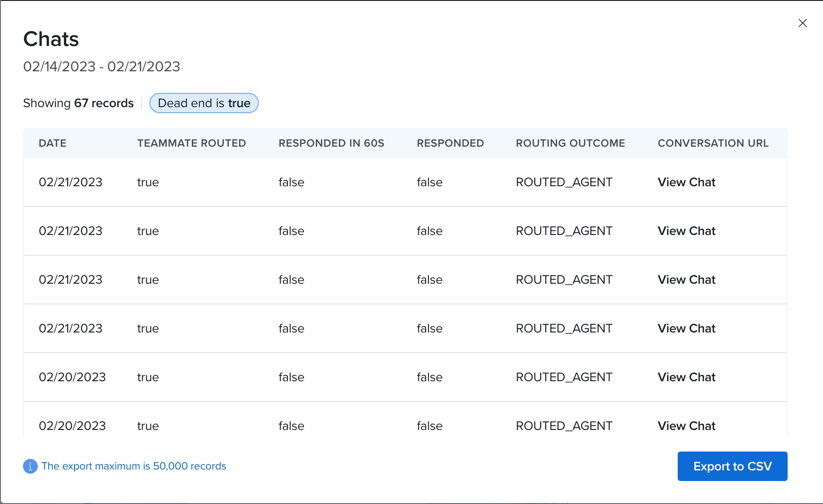This screenshot has width=823, height=504.
Task: Click the date cell in the first 02/20/2023 row
Action: tap(72, 377)
